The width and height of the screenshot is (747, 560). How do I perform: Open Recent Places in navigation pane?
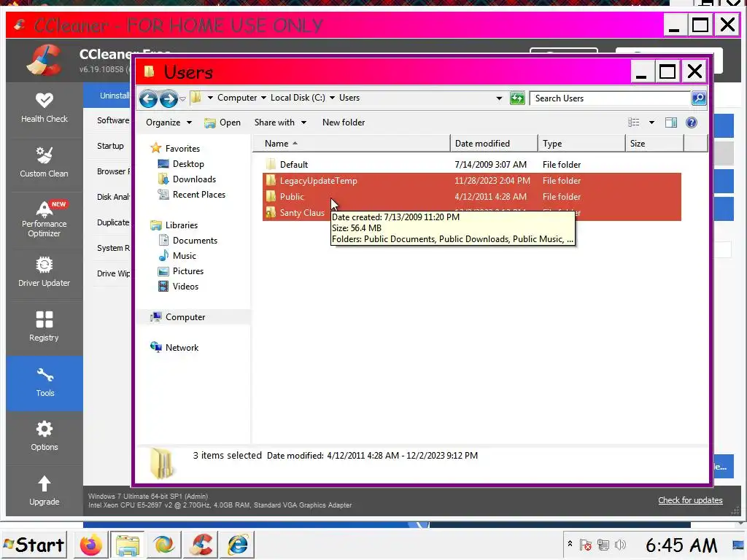coord(199,195)
